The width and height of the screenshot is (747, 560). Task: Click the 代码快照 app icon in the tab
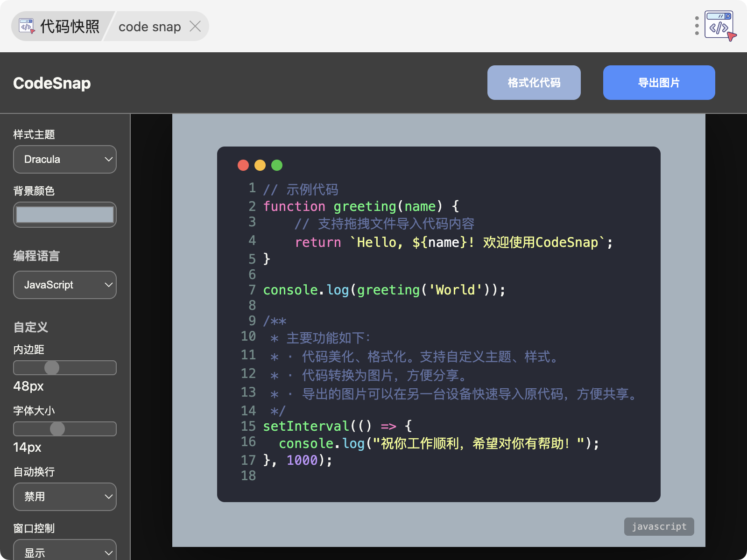[27, 26]
